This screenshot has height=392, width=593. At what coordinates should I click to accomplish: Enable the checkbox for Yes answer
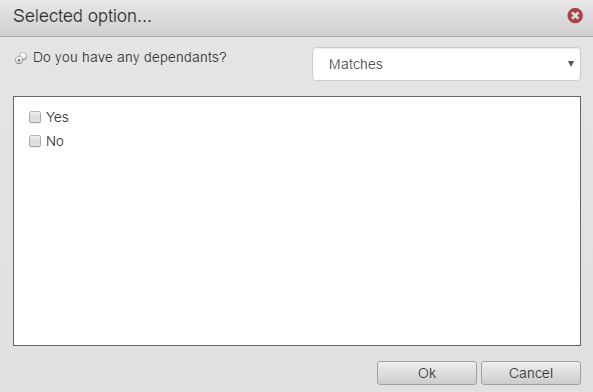click(35, 117)
